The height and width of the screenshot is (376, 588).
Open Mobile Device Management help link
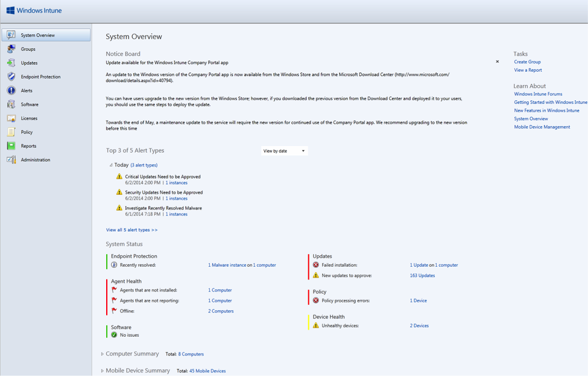pos(542,127)
